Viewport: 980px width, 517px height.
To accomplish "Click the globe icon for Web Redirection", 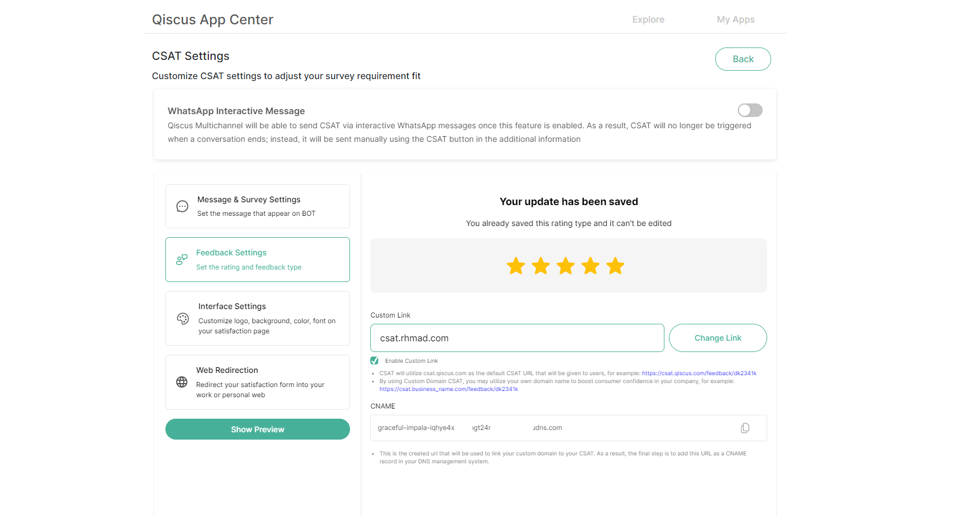I will [x=182, y=382].
